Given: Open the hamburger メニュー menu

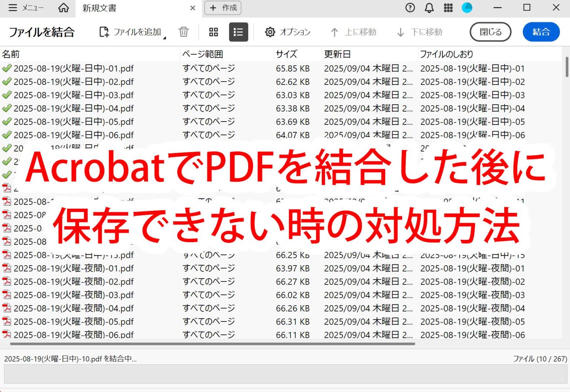Looking at the screenshot, I should coord(13,7).
